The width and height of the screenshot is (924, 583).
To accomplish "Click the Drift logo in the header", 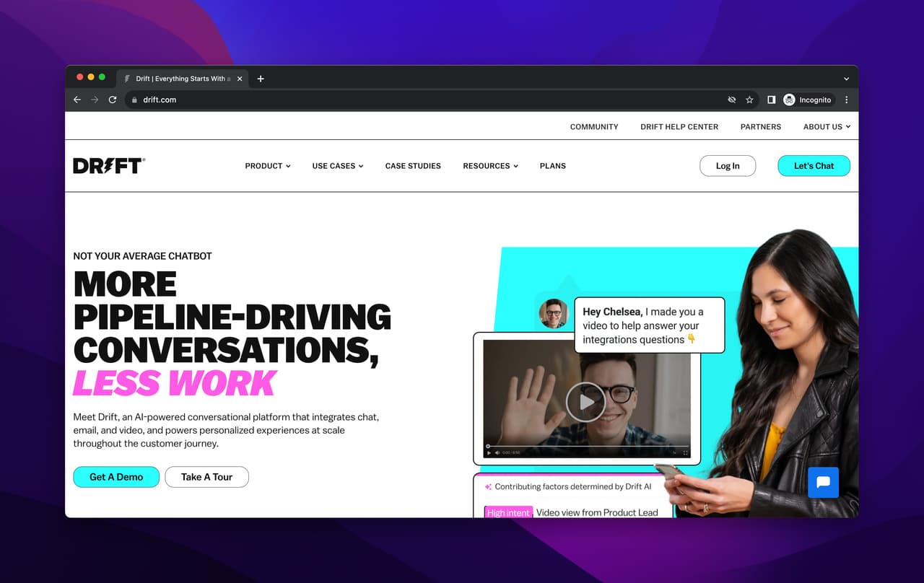I will pyautogui.click(x=109, y=166).
